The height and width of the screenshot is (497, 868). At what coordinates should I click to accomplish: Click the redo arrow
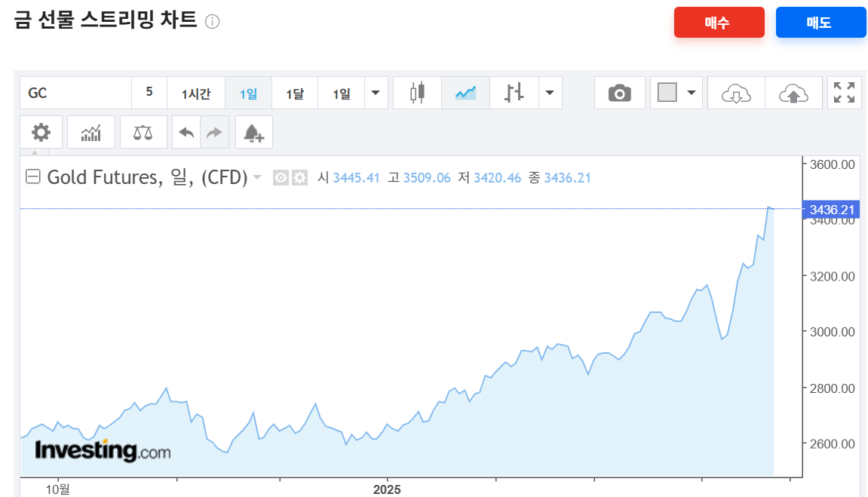[214, 132]
